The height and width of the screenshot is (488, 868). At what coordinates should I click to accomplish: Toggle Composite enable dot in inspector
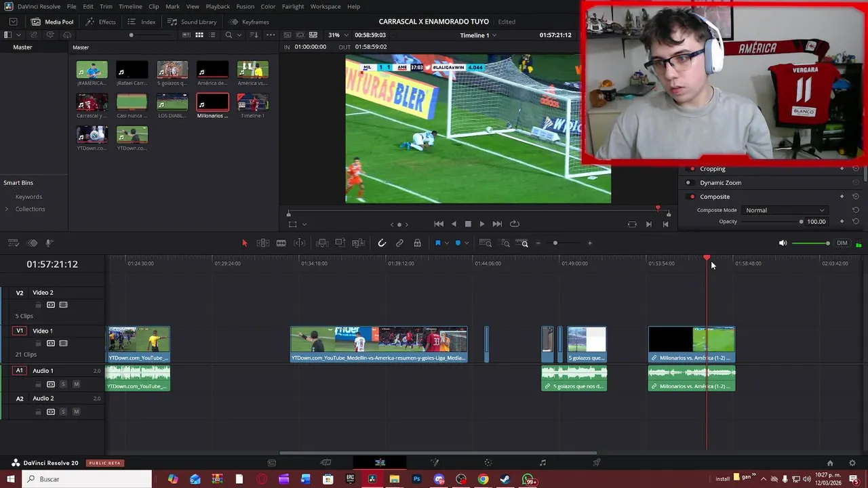tap(691, 197)
